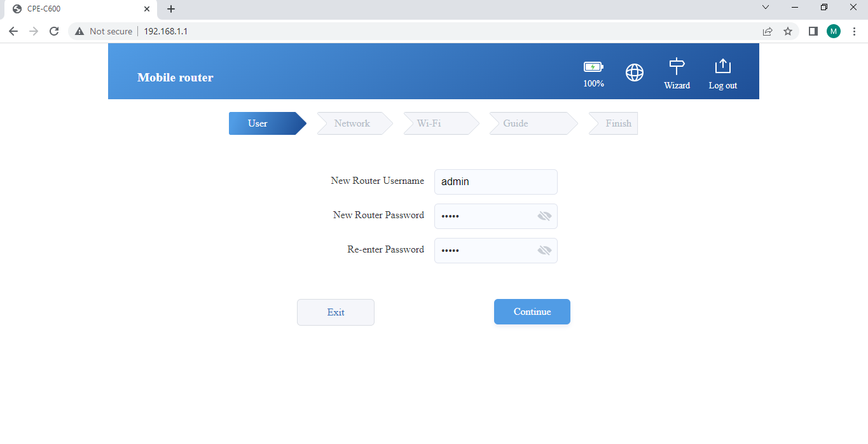The width and height of the screenshot is (868, 444).
Task: Open the tab search chevron
Action: click(766, 7)
